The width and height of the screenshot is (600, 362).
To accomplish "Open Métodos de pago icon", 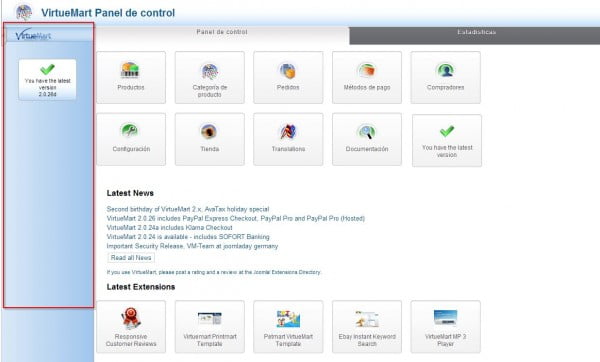I will click(x=367, y=77).
